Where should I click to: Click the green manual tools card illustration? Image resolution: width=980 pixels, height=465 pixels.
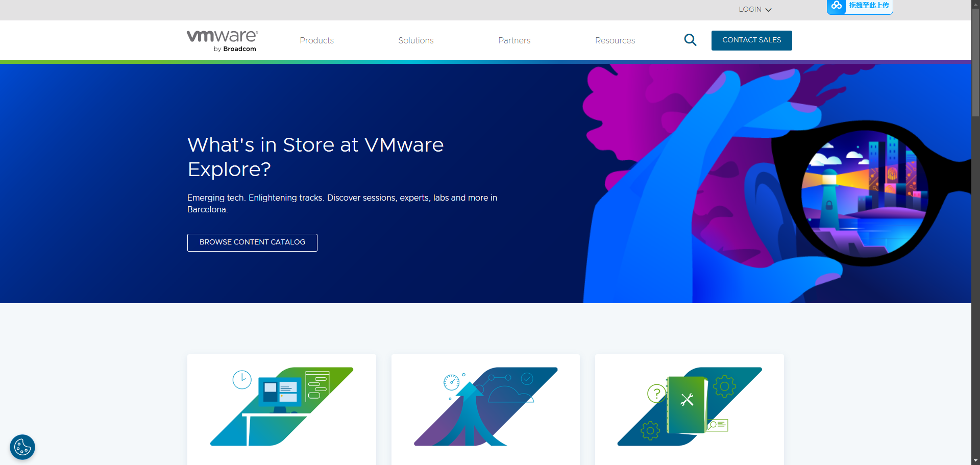point(690,407)
